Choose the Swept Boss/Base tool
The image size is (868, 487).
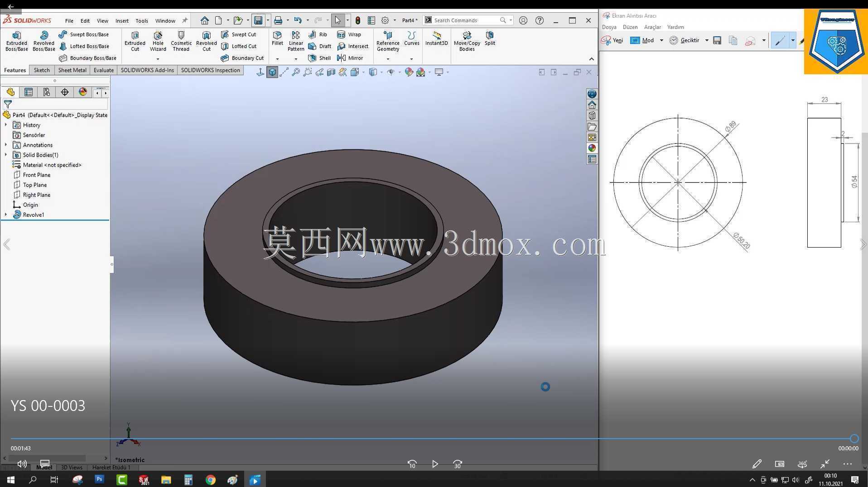[84, 34]
